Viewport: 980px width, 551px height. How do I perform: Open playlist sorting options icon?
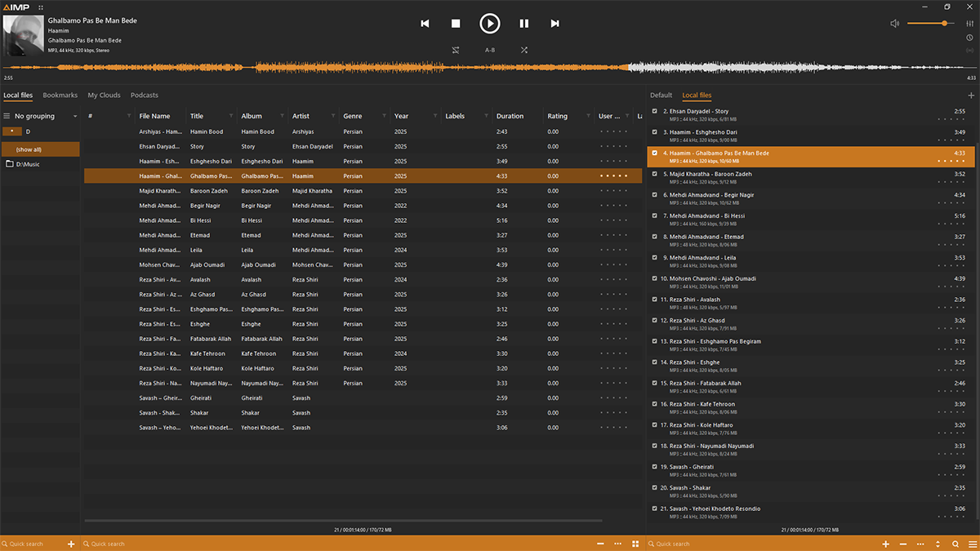[938, 544]
